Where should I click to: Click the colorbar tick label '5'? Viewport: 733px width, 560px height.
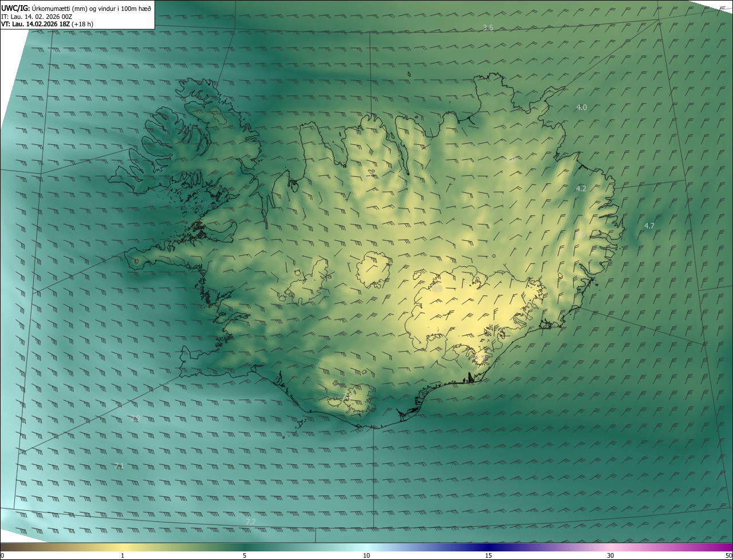(x=245, y=555)
